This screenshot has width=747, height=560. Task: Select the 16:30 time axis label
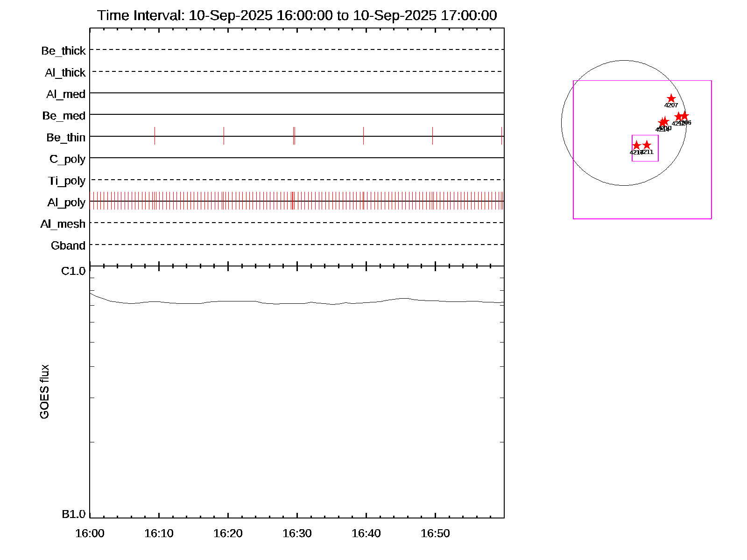tap(297, 533)
